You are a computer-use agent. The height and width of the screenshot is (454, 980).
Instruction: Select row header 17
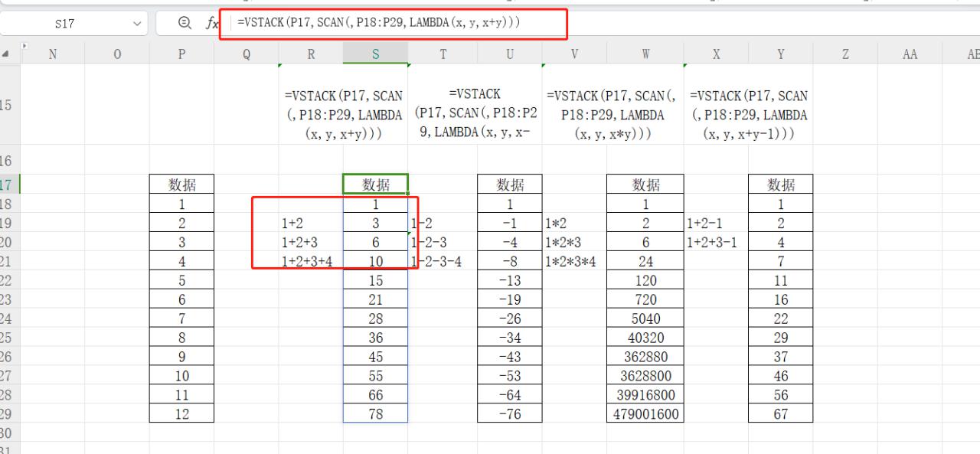[x=9, y=185]
